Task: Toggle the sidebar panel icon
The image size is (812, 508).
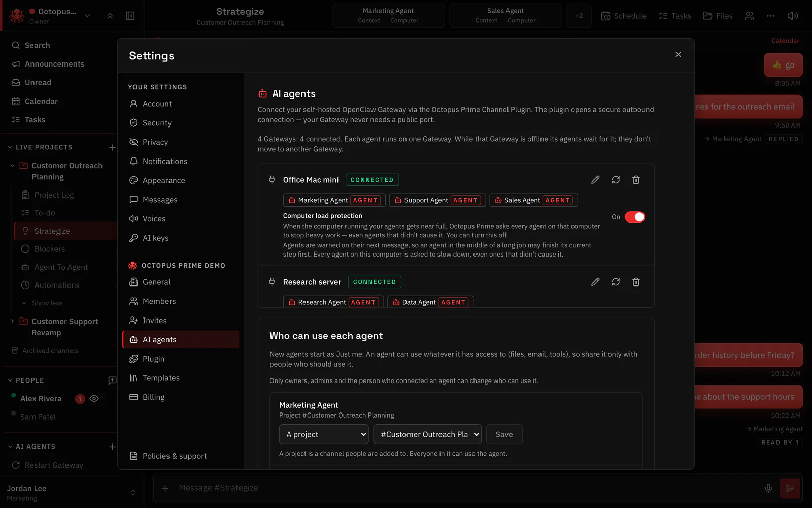Action: pyautogui.click(x=130, y=16)
